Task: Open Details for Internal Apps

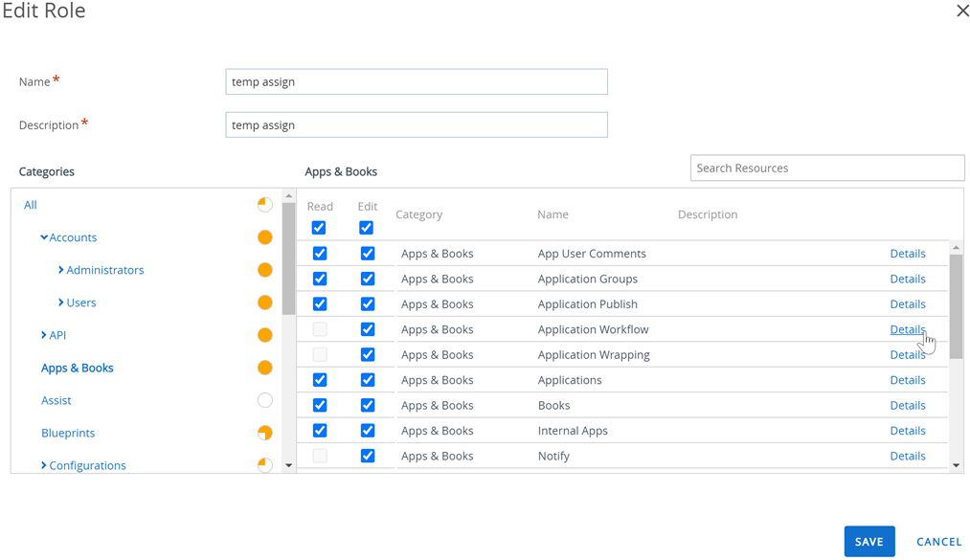Action: 908,431
